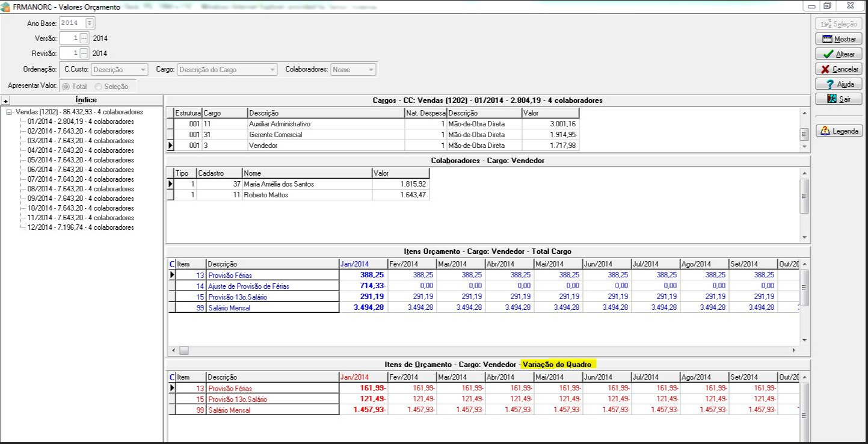
Task: Click the Mostrar button
Action: [x=839, y=39]
